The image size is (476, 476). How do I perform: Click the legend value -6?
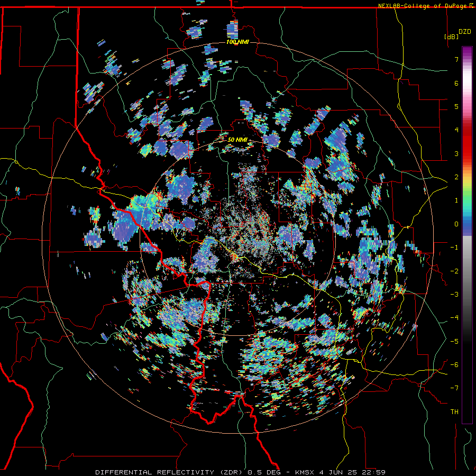(454, 365)
